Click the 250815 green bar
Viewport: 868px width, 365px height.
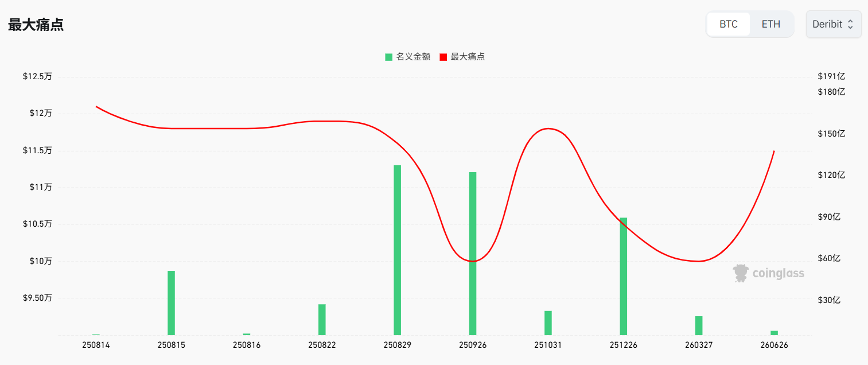coord(171,302)
